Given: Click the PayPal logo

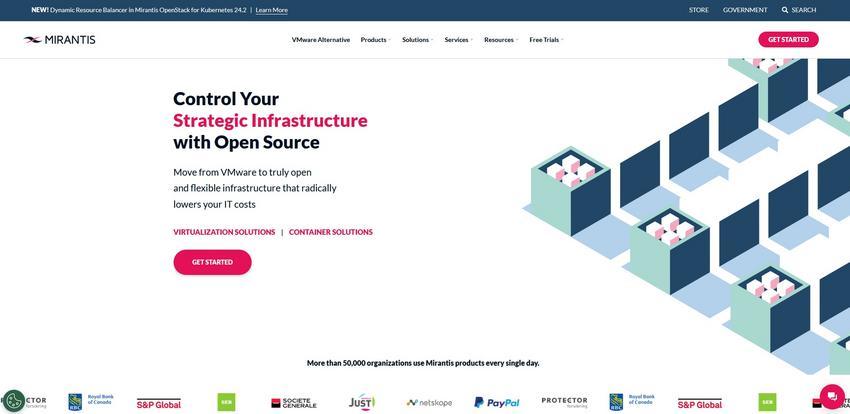Looking at the screenshot, I should tap(497, 403).
